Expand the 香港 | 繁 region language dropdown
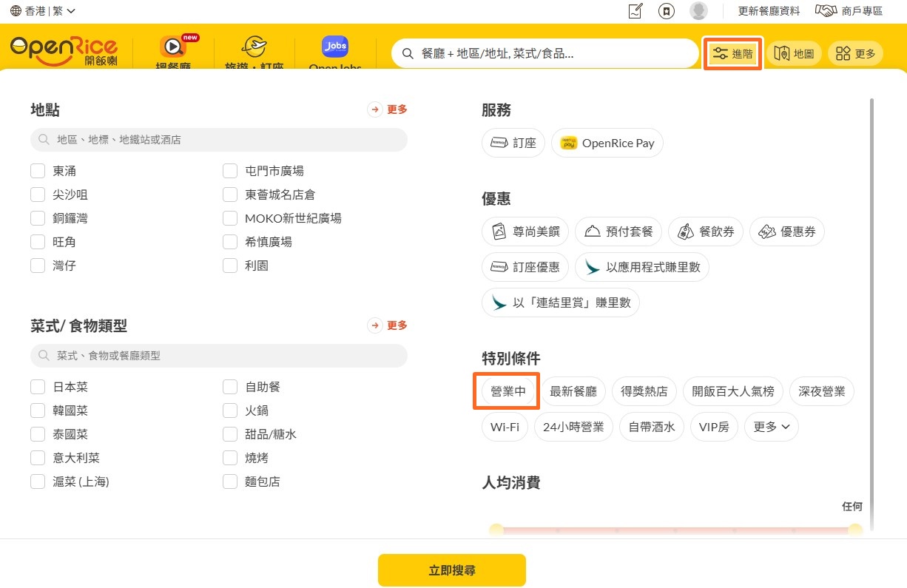The image size is (907, 588). (x=43, y=11)
